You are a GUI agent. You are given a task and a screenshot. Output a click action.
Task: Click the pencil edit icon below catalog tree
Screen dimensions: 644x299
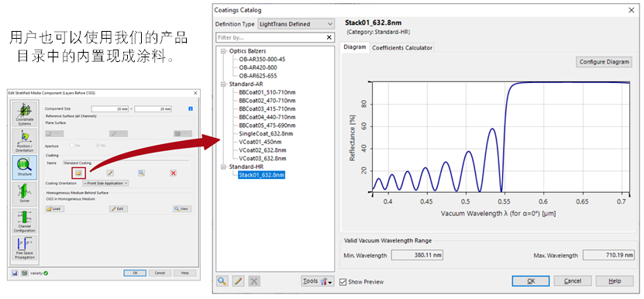tap(238, 281)
